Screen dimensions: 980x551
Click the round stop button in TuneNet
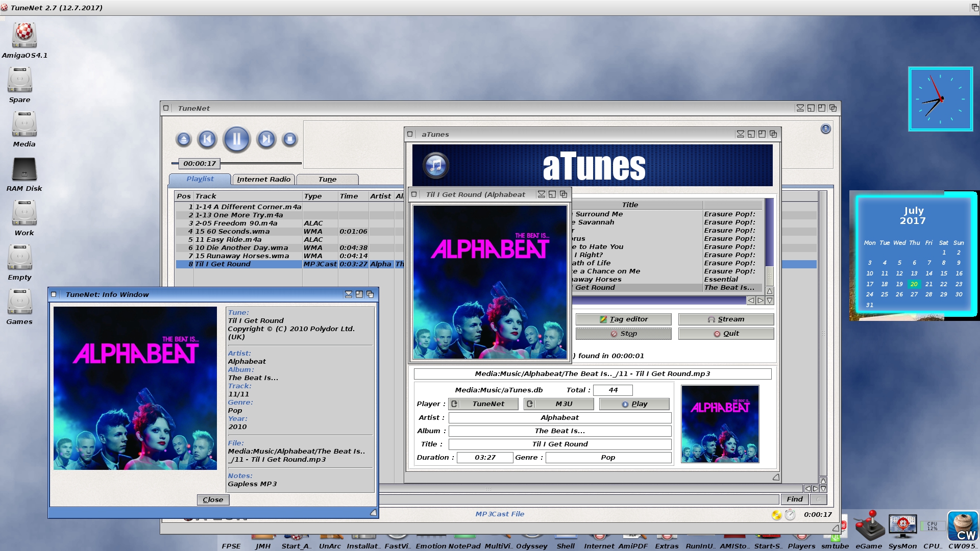(x=290, y=139)
